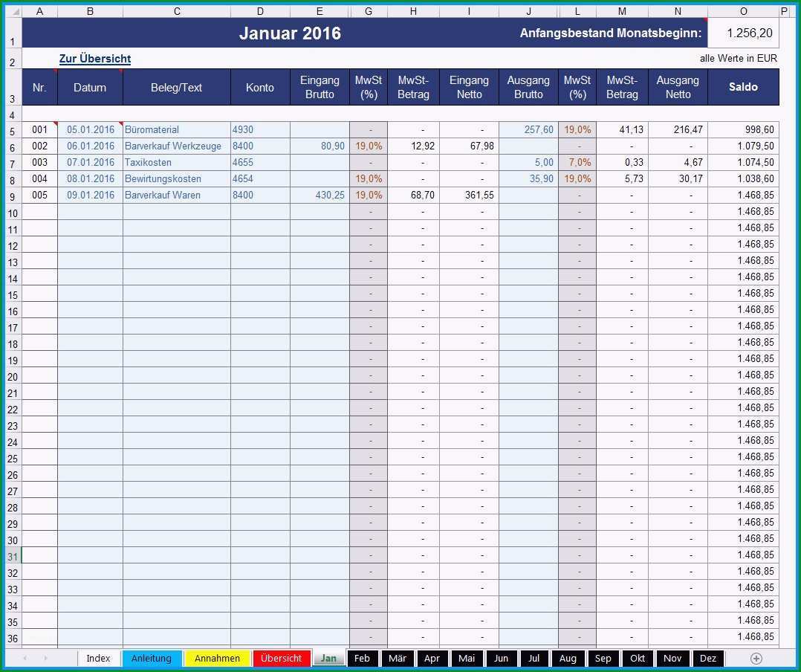
Task: Click the Ausgang Netto heading cell
Action: 678,87
